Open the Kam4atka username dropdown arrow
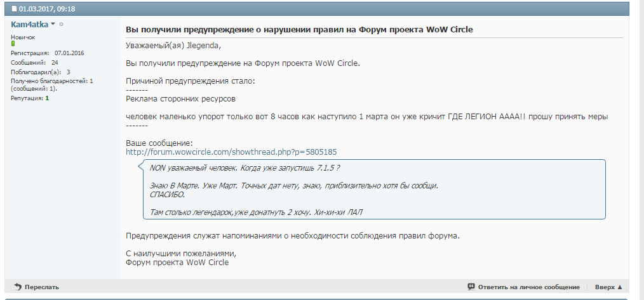This screenshot has width=644, height=300. [53, 24]
